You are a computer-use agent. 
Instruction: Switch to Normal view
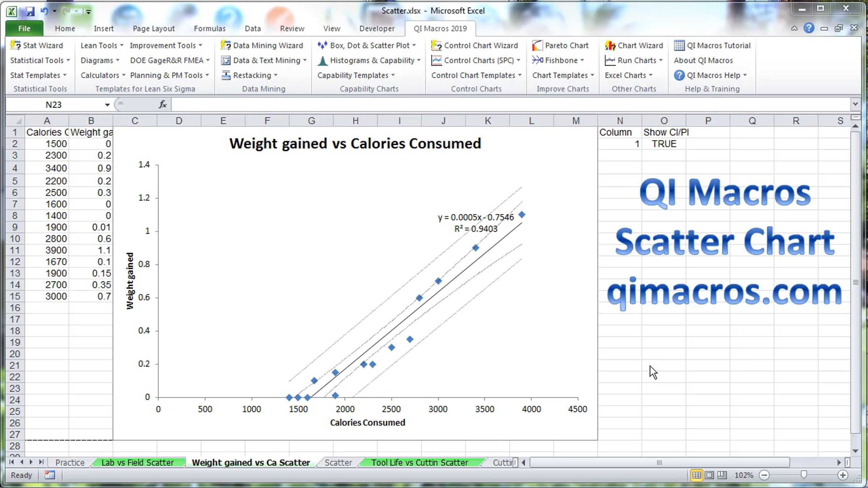tap(696, 475)
